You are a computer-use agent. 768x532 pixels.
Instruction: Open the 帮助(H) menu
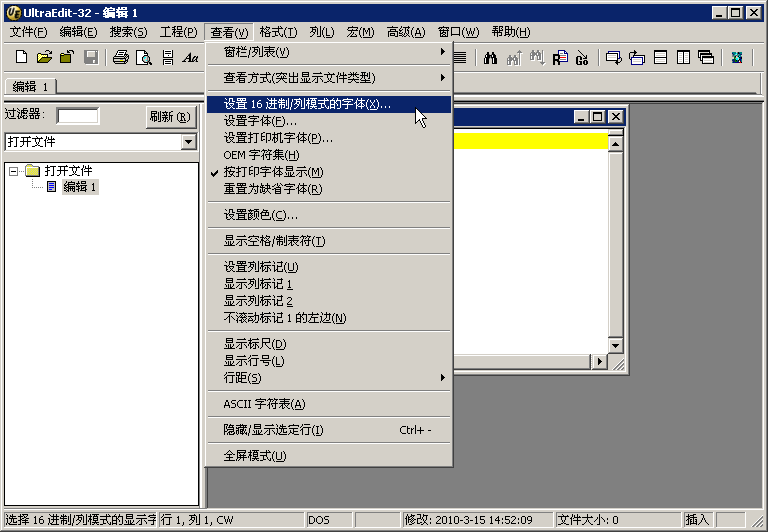(510, 32)
